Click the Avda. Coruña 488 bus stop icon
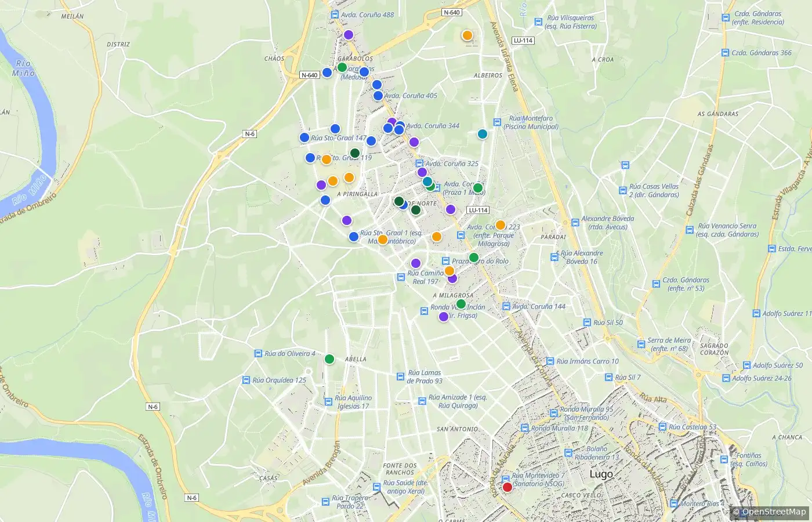Viewport: 812px width, 522px height. coord(335,15)
